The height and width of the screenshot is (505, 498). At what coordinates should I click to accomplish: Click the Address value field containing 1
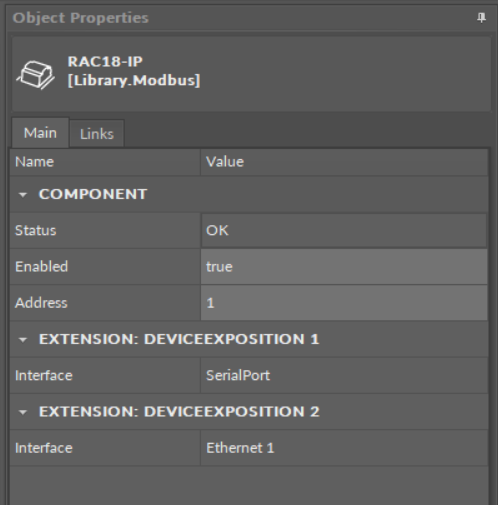click(x=344, y=303)
